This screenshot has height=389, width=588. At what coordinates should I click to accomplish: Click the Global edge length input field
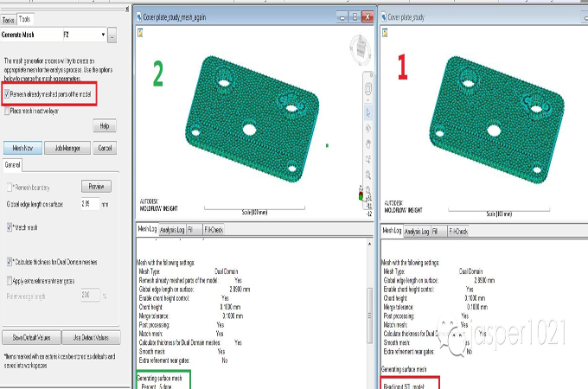click(x=90, y=204)
